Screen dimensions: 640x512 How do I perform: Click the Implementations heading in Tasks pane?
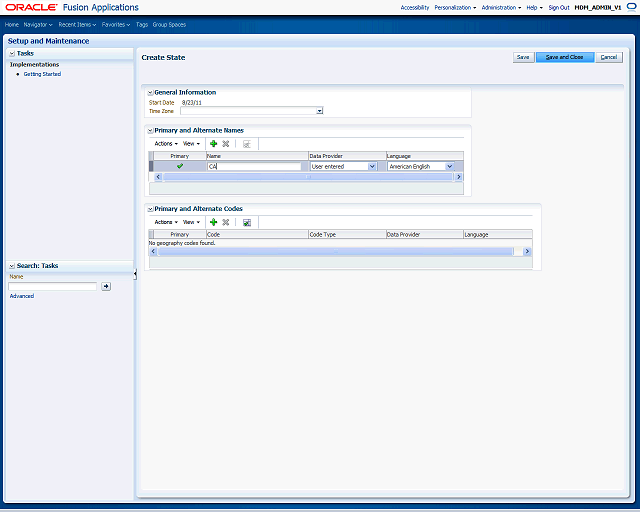click(34, 65)
